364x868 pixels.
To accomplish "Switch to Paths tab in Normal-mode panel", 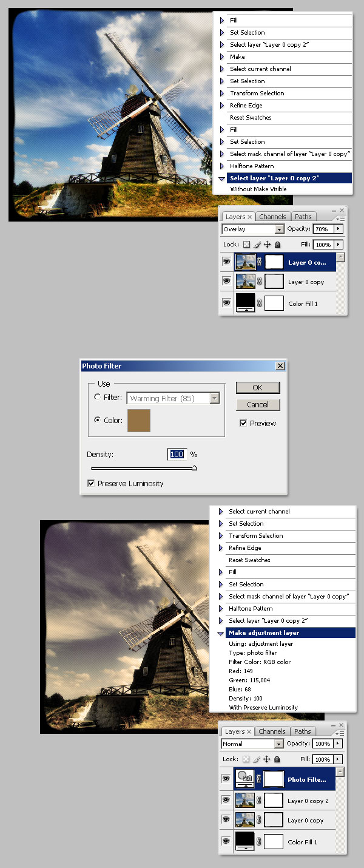I will click(x=302, y=731).
